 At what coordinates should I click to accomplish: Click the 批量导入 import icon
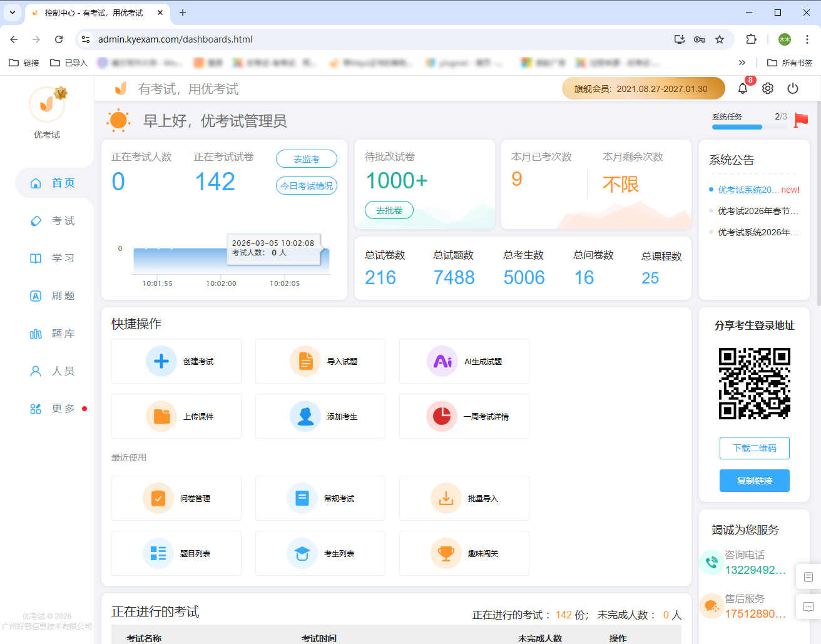point(446,498)
